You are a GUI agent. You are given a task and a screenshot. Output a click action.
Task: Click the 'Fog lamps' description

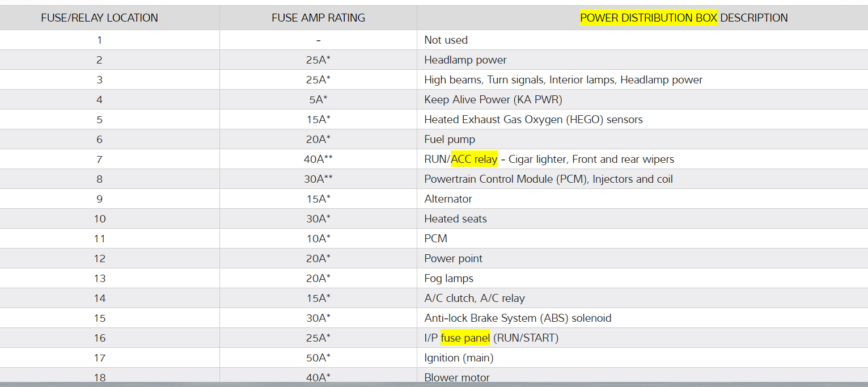tap(448, 279)
